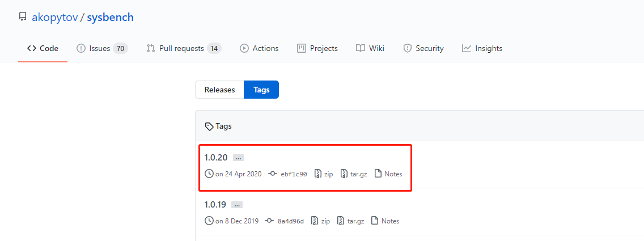
Task: Click the tag icon in Tags header
Action: 209,126
